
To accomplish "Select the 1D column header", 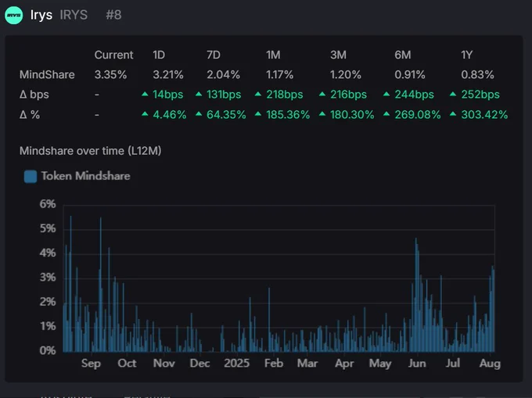I will 159,55.
